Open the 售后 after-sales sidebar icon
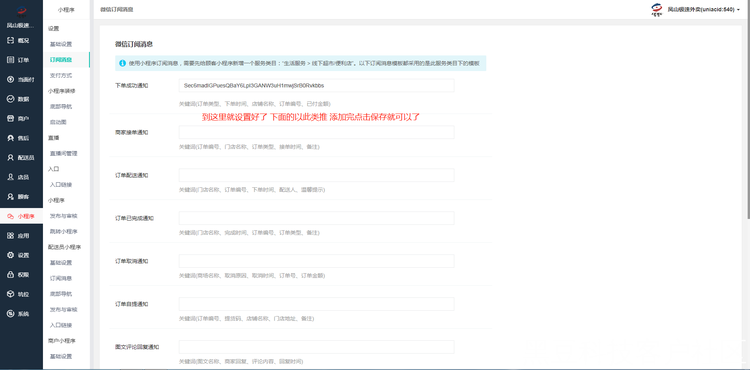 [x=11, y=138]
